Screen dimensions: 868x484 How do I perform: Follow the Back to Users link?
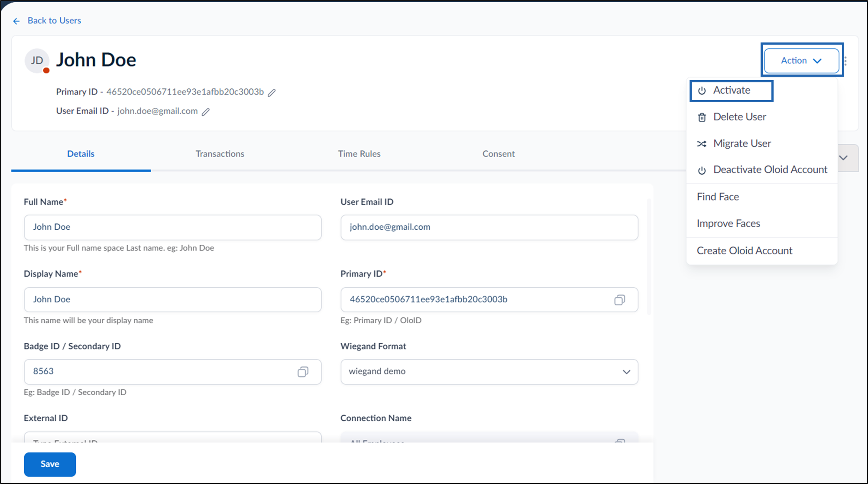54,20
